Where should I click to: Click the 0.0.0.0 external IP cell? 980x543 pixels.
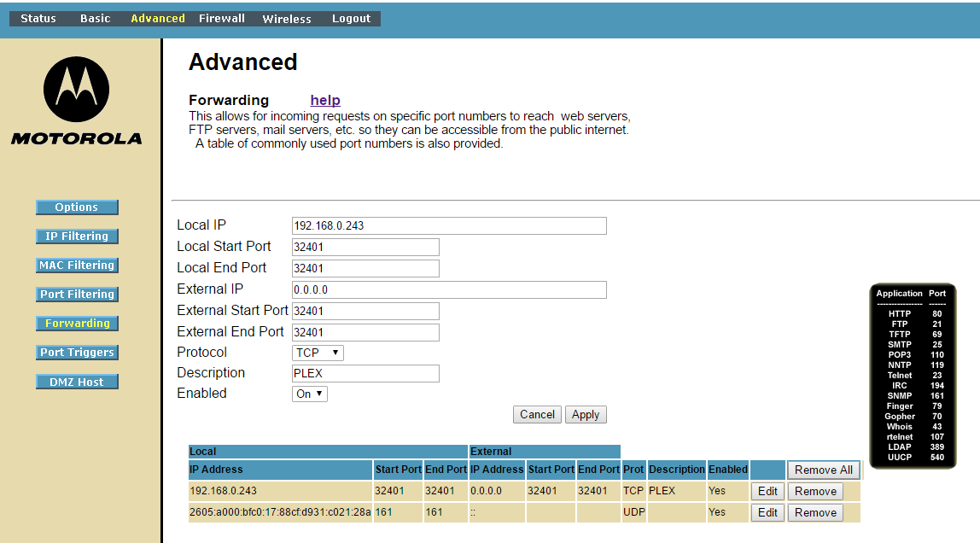coord(497,491)
